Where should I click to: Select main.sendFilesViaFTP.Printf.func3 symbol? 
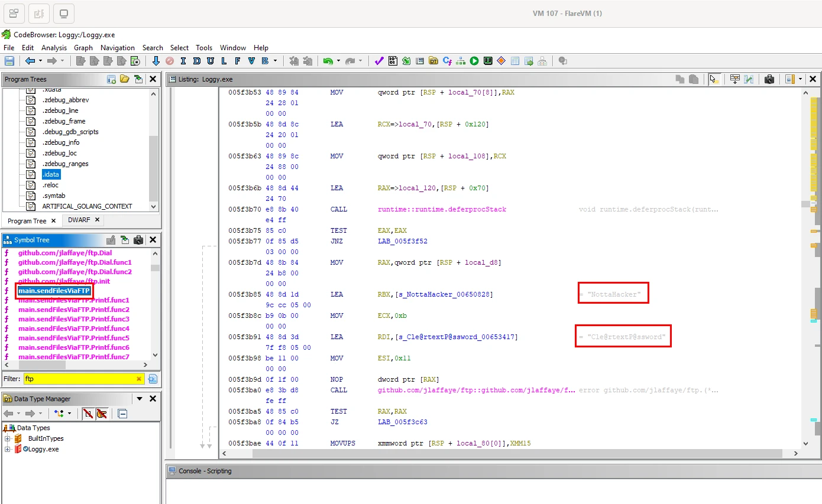(x=73, y=319)
